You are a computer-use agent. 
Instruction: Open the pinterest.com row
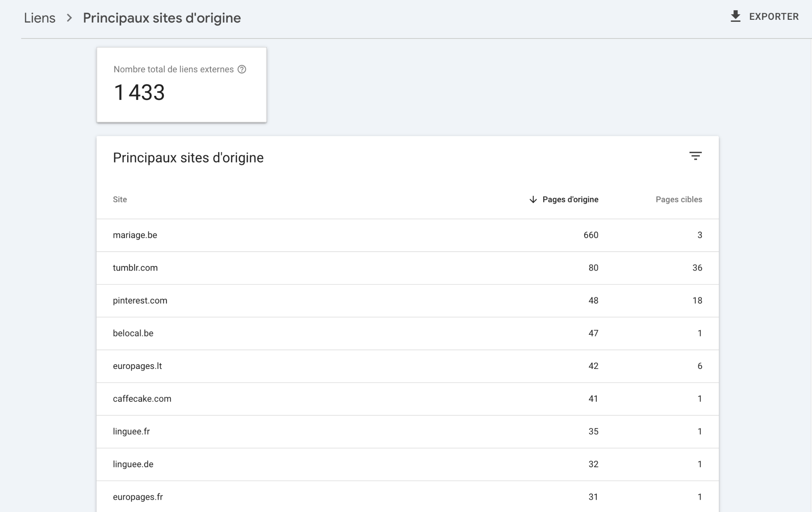408,300
